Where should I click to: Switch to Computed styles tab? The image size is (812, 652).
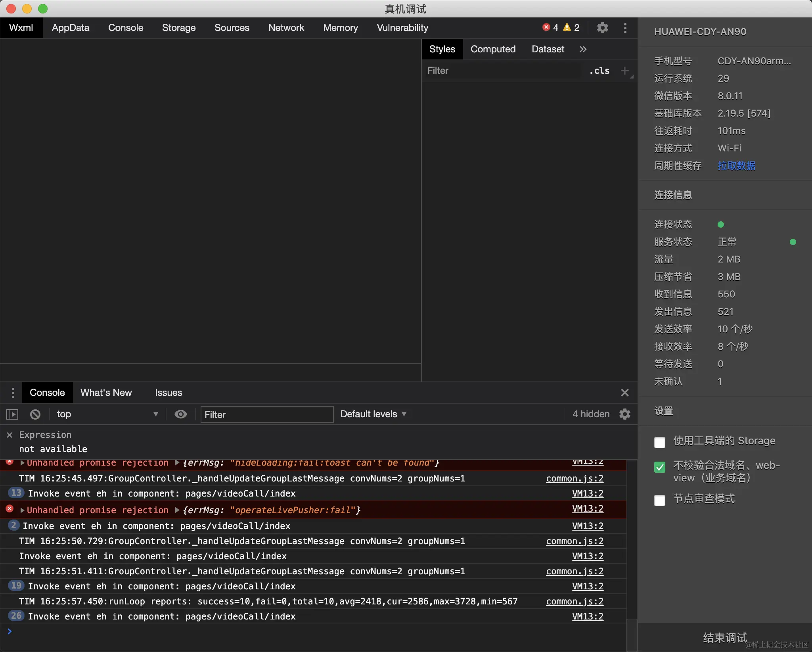(x=493, y=49)
